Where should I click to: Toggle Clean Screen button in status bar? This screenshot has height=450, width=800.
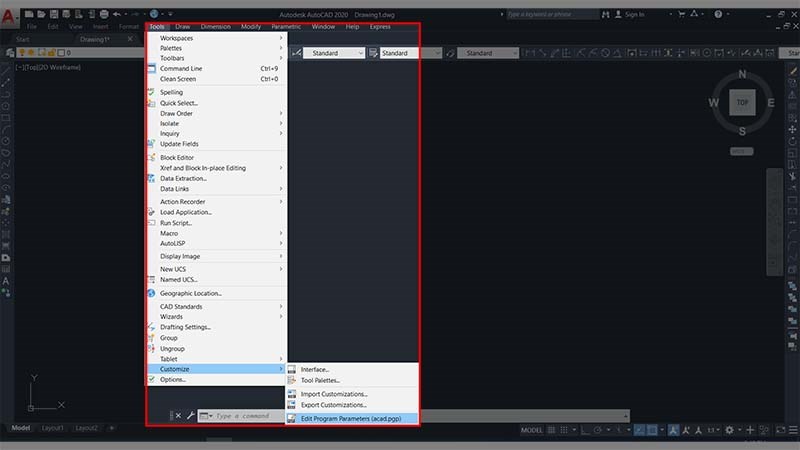(780, 430)
